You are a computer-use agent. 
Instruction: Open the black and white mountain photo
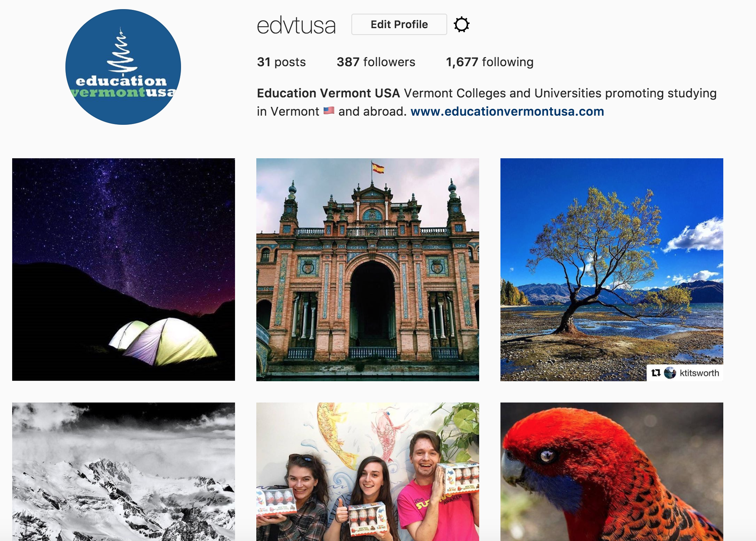[x=124, y=472]
